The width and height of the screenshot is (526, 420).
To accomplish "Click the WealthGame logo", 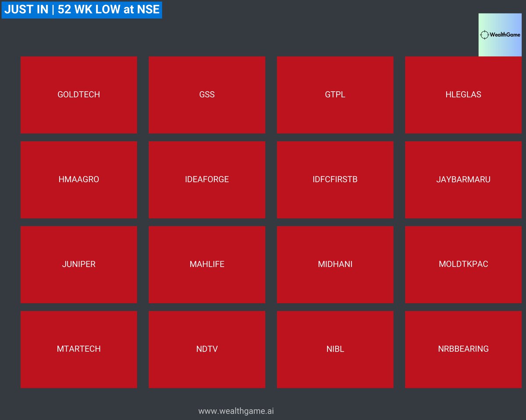I will [500, 35].
